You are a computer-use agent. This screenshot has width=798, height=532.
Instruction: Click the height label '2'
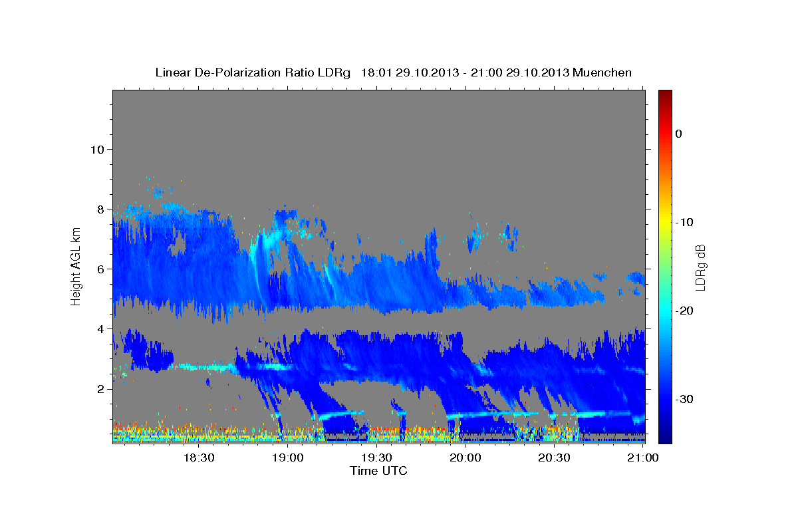coord(101,388)
